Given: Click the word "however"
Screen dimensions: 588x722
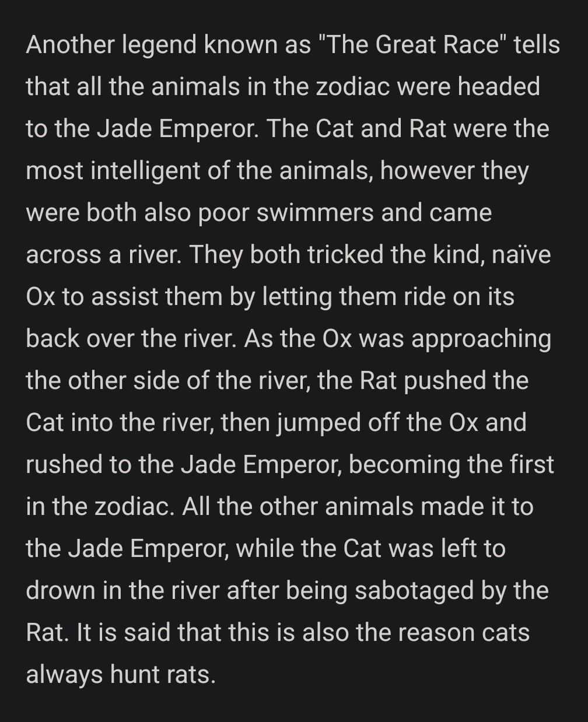Looking at the screenshot, I should [x=426, y=171].
